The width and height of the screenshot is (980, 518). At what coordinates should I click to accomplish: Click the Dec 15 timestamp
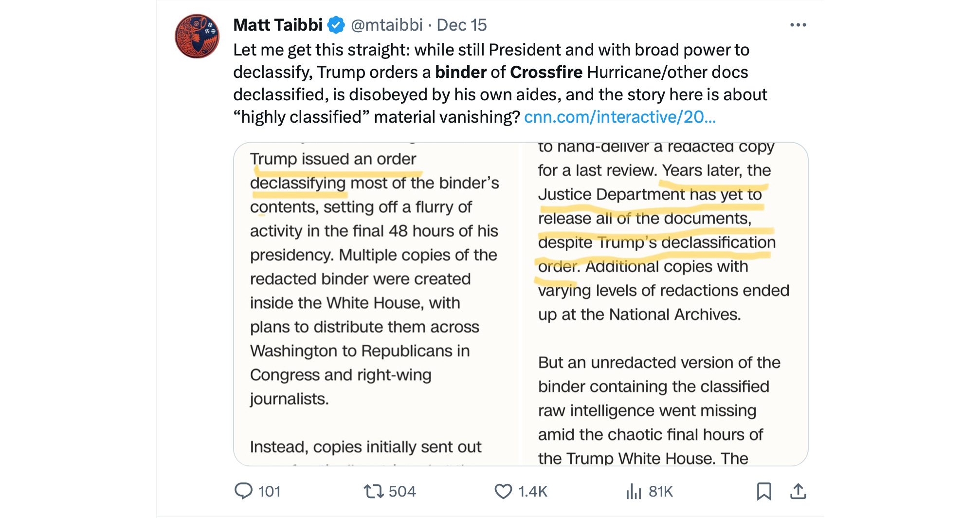click(x=462, y=25)
